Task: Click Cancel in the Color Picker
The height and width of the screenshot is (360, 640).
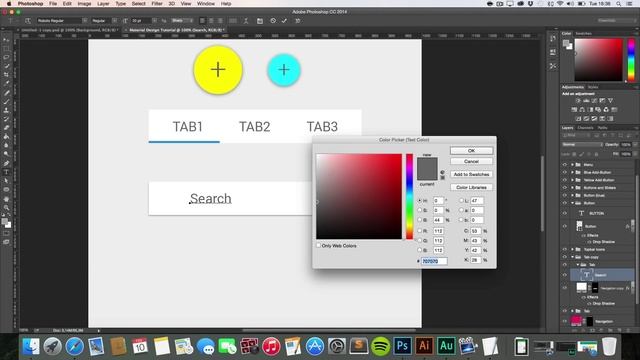Action: click(x=471, y=161)
